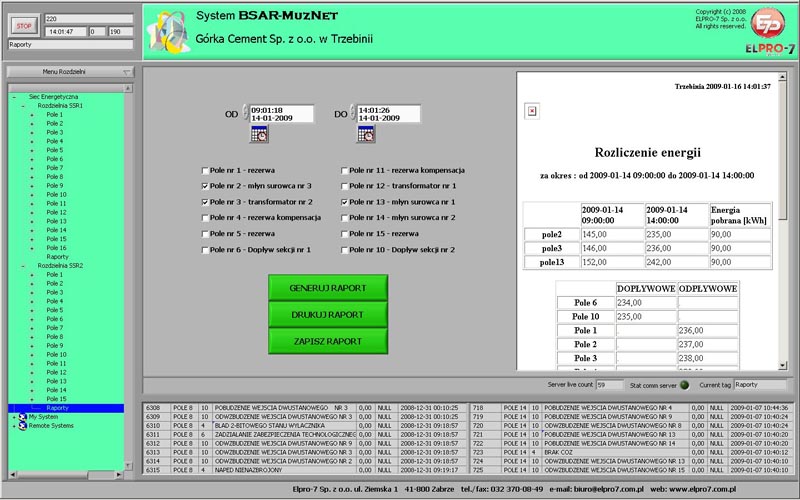The height and width of the screenshot is (500, 800).
Task: Click www.elpro7.com.pl web address in footer
Action: (x=702, y=489)
